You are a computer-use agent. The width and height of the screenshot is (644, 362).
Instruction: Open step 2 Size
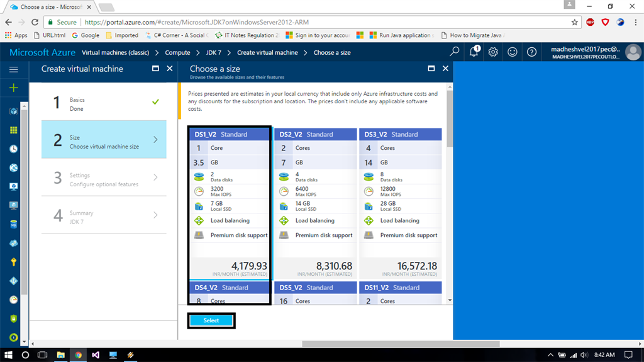tap(104, 140)
